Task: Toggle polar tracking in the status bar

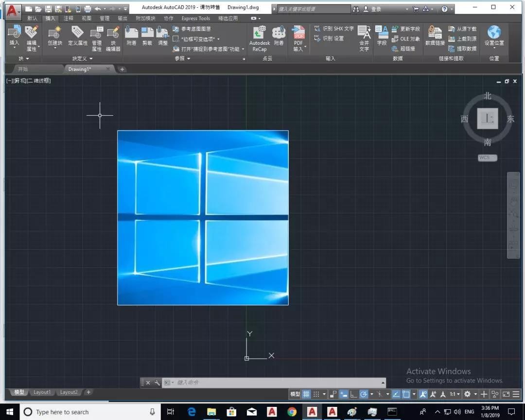Action: (364, 394)
